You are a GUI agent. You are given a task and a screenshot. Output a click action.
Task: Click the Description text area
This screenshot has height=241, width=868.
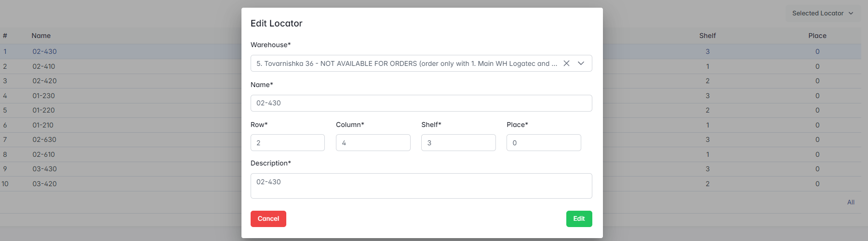pyautogui.click(x=421, y=186)
